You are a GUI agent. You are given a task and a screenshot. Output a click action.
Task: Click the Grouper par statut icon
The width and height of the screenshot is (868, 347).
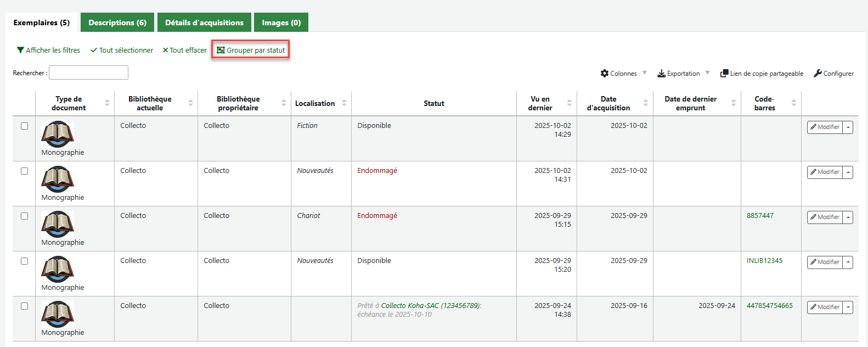pos(221,50)
